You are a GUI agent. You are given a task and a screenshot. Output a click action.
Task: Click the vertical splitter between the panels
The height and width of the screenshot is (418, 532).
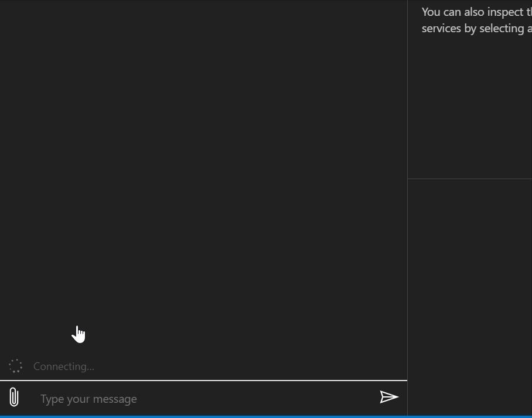(x=408, y=234)
